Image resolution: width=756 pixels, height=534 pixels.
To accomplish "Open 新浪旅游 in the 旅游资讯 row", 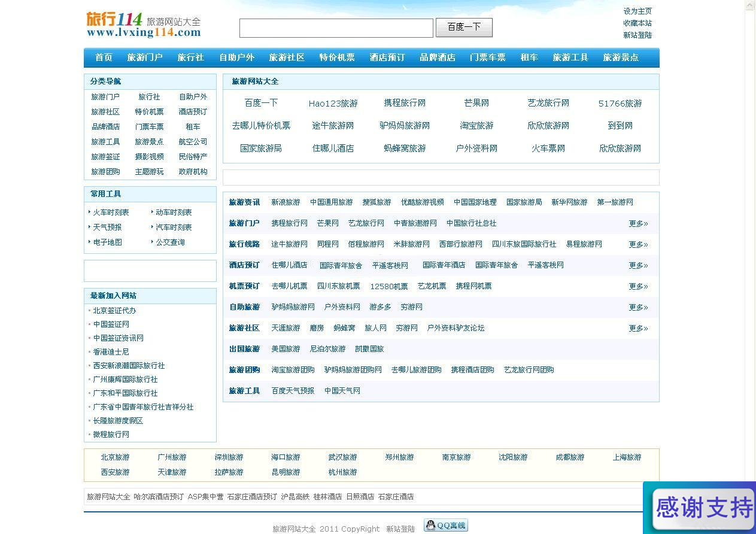I will (x=286, y=202).
